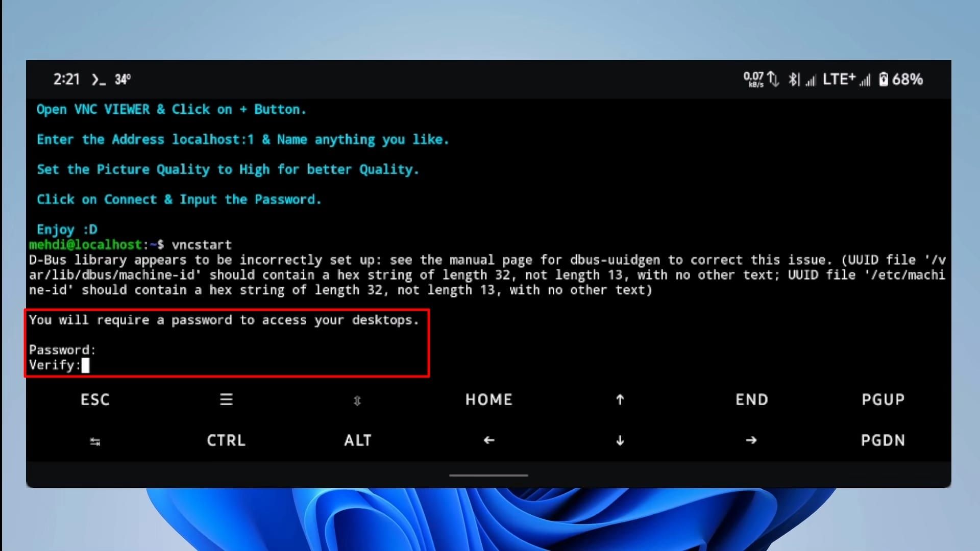This screenshot has height=551, width=980.
Task: Tap the bottom navigation gesture bar
Action: 488,475
